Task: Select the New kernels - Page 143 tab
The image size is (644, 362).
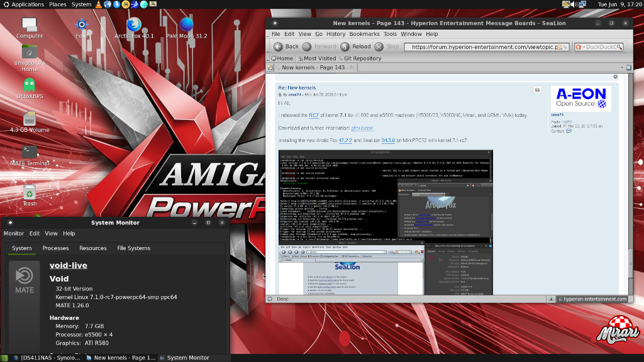Action: pyautogui.click(x=316, y=67)
